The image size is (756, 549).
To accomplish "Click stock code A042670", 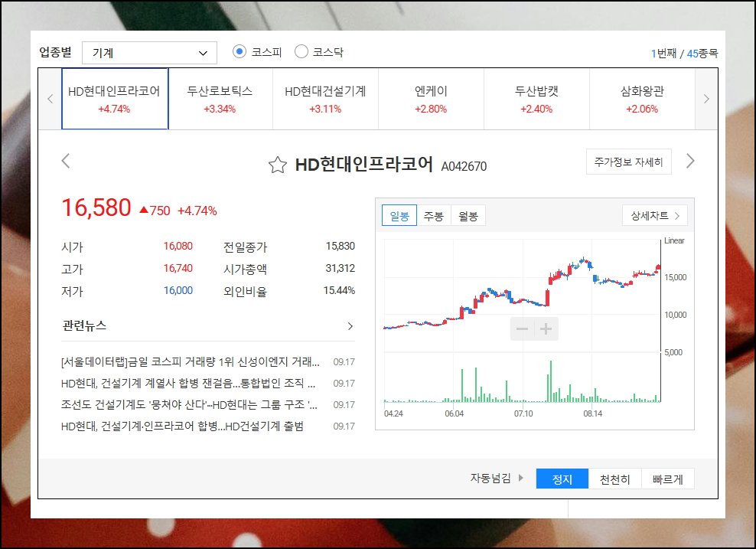I will (464, 166).
